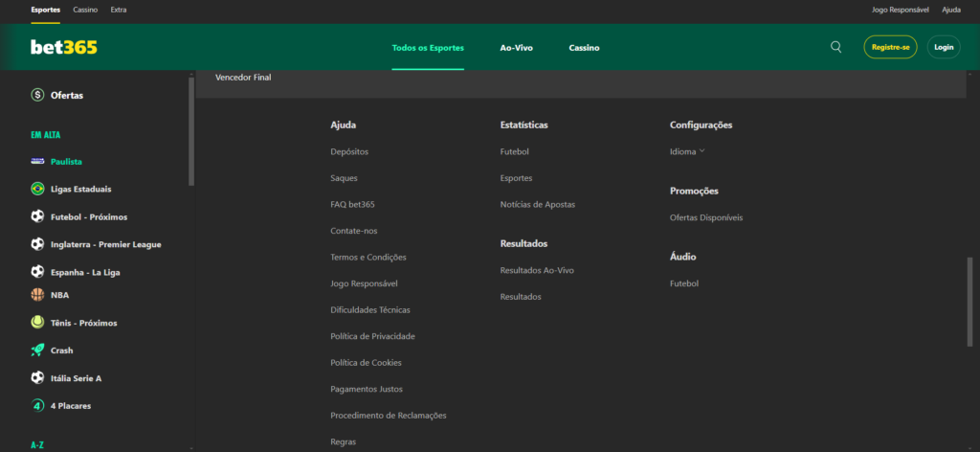Open Esportes link under Estatísticas
Viewport: 980px width, 452px height.
tap(516, 177)
